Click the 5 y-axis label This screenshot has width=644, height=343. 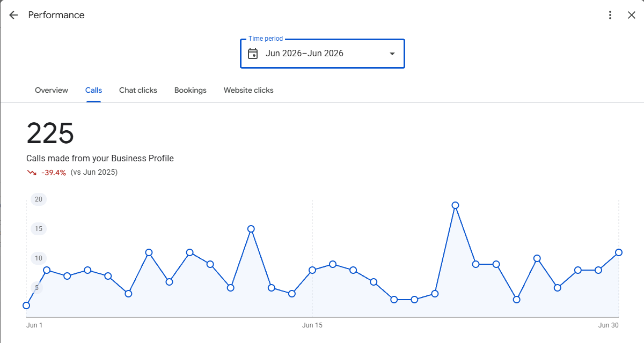[x=37, y=288]
